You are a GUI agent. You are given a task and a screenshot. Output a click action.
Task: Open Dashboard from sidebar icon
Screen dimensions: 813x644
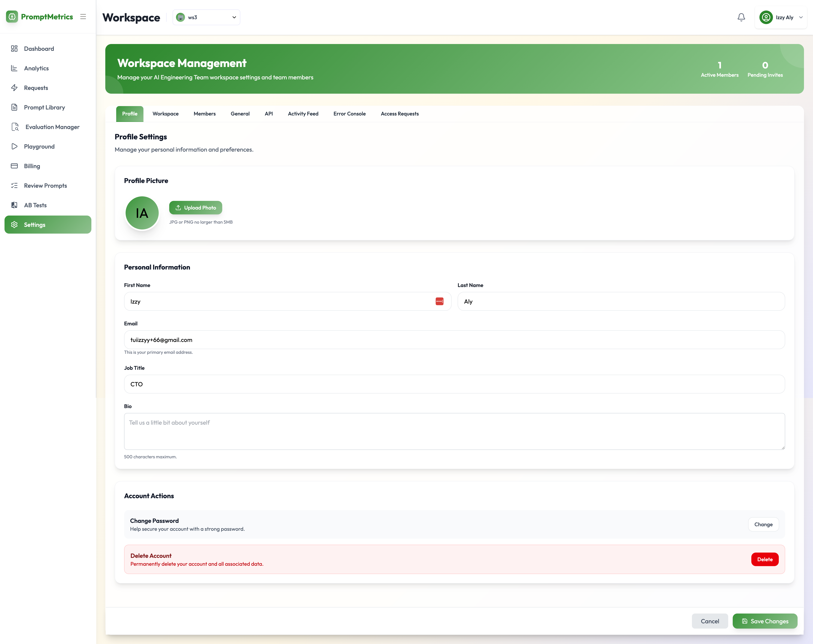(x=14, y=49)
